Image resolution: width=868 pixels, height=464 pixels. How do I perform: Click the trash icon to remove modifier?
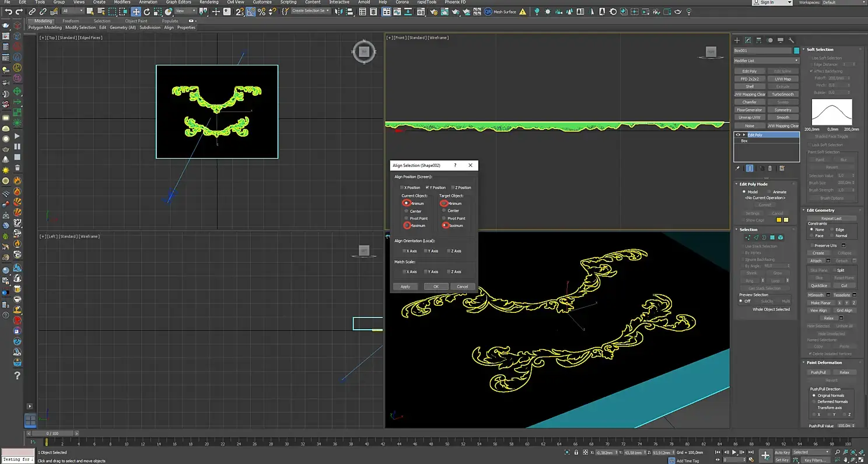pos(770,169)
